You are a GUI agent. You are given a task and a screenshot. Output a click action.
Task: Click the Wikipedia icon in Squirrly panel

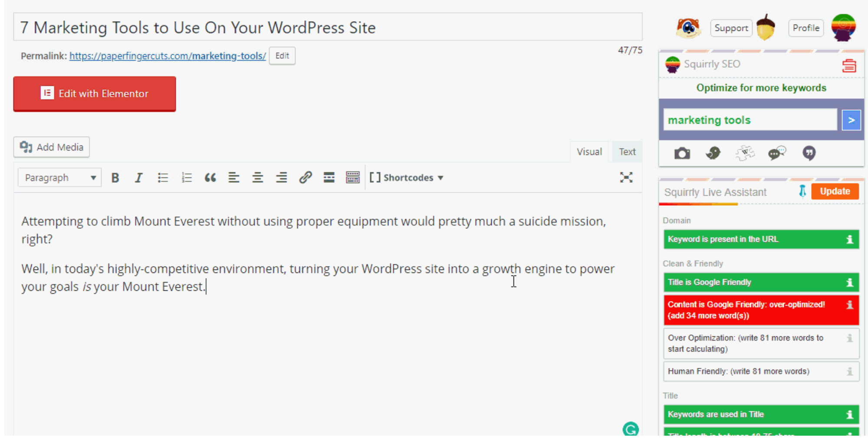tap(745, 153)
